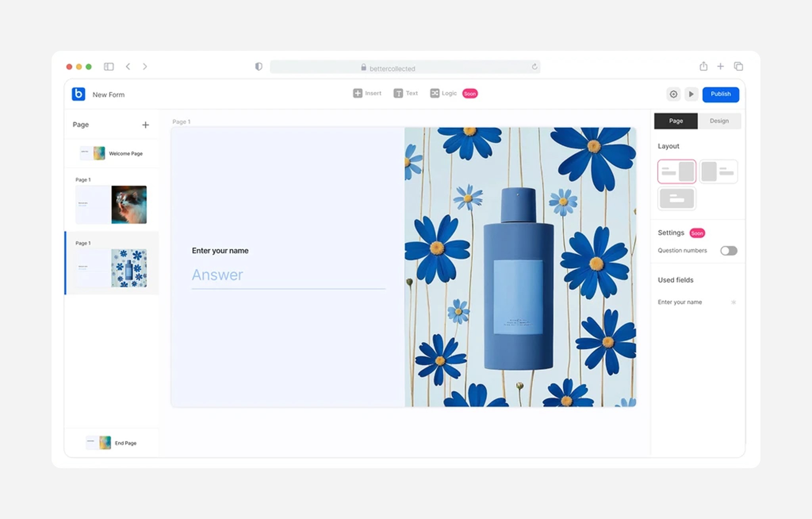812x519 pixels.
Task: Preview the form with play icon
Action: (x=691, y=94)
